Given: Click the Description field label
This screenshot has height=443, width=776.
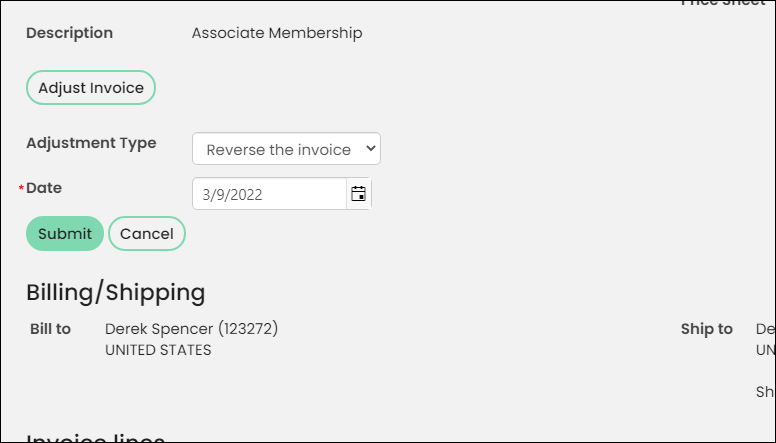Looking at the screenshot, I should pyautogui.click(x=69, y=33).
